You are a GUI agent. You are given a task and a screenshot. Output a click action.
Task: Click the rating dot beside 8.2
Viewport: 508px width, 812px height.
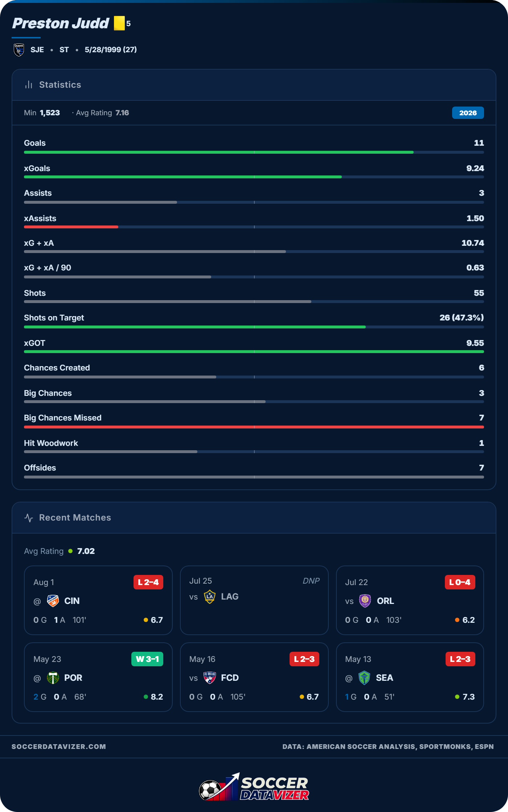point(146,697)
